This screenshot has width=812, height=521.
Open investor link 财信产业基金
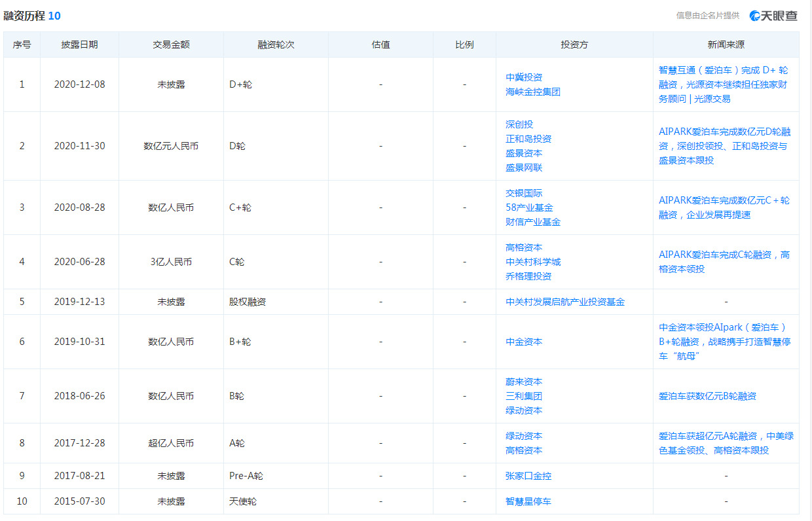coord(533,222)
